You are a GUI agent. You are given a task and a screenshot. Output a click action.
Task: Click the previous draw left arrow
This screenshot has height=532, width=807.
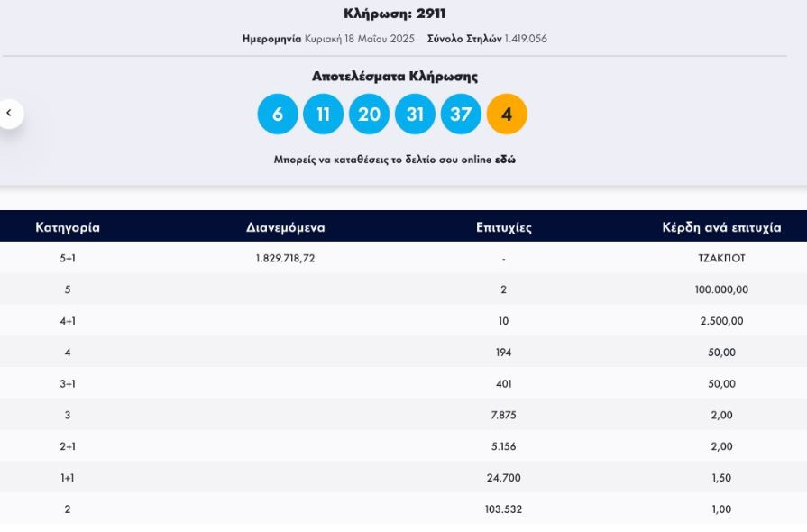pyautogui.click(x=9, y=113)
